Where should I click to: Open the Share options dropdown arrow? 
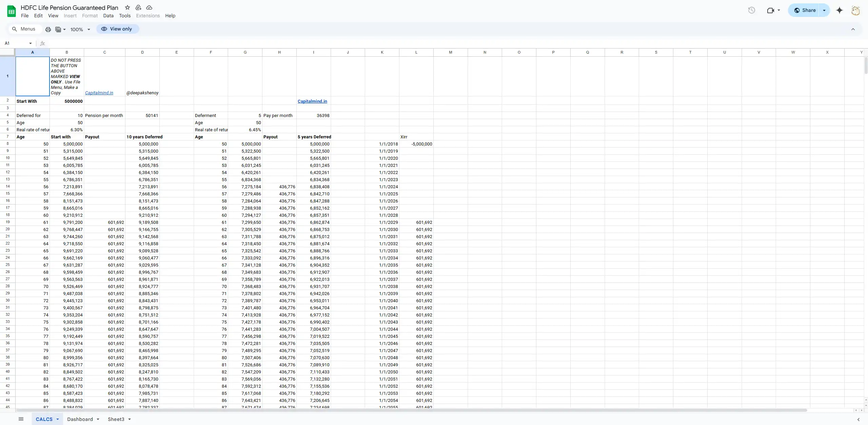824,10
